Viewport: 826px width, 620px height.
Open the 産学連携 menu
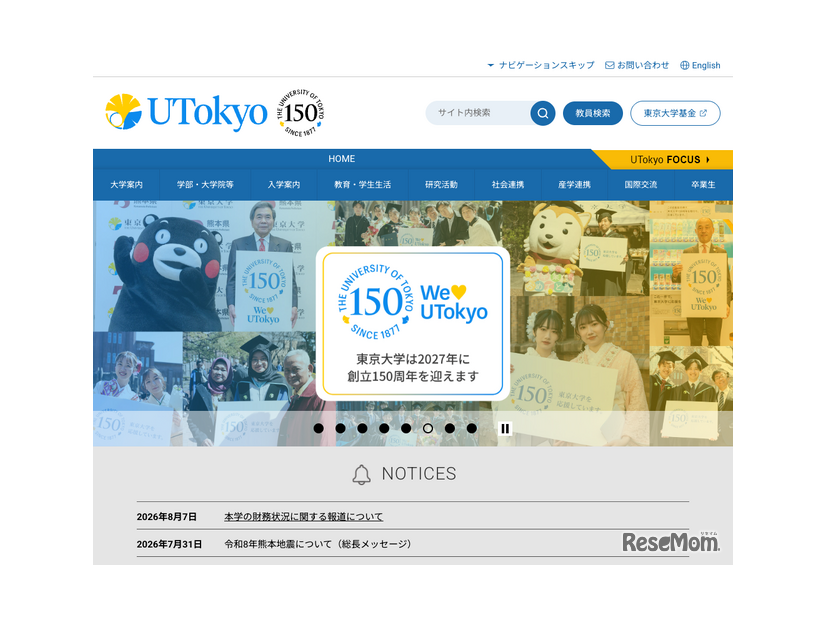[x=574, y=185]
